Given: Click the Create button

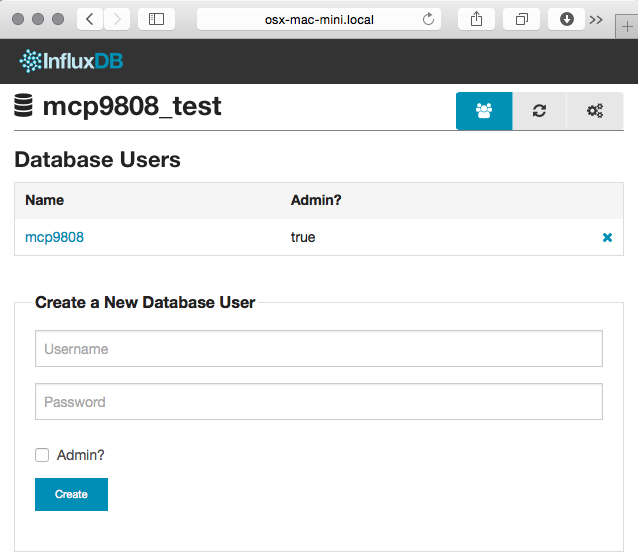Looking at the screenshot, I should (71, 494).
